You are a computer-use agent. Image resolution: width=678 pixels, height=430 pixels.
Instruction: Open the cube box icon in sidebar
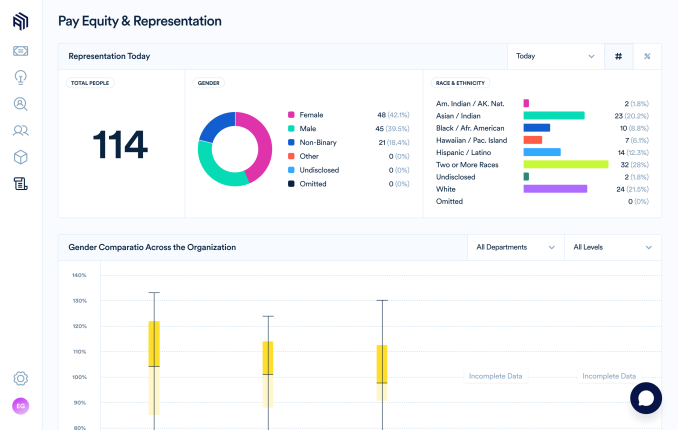[x=20, y=157]
